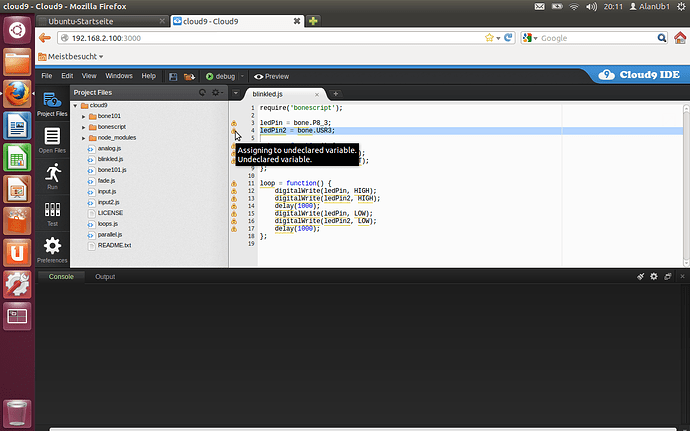690x431 pixels.
Task: Open Project Files settings gear dropdown
Action: [x=217, y=92]
